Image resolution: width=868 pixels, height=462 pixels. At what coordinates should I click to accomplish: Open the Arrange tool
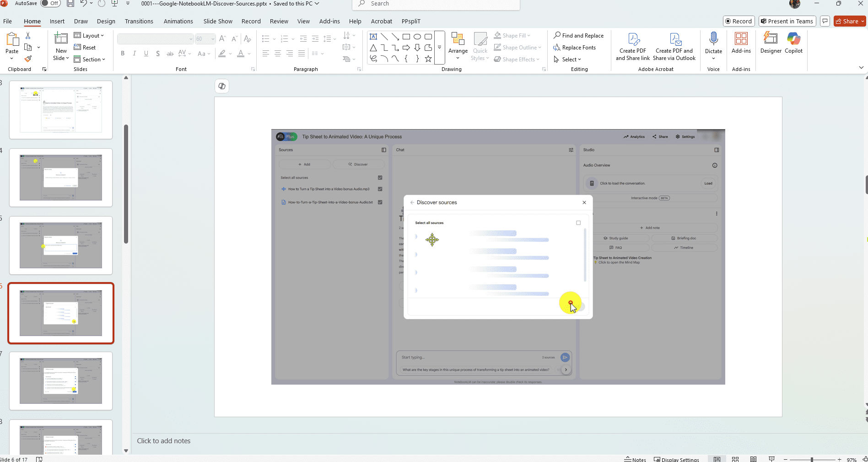(458, 46)
